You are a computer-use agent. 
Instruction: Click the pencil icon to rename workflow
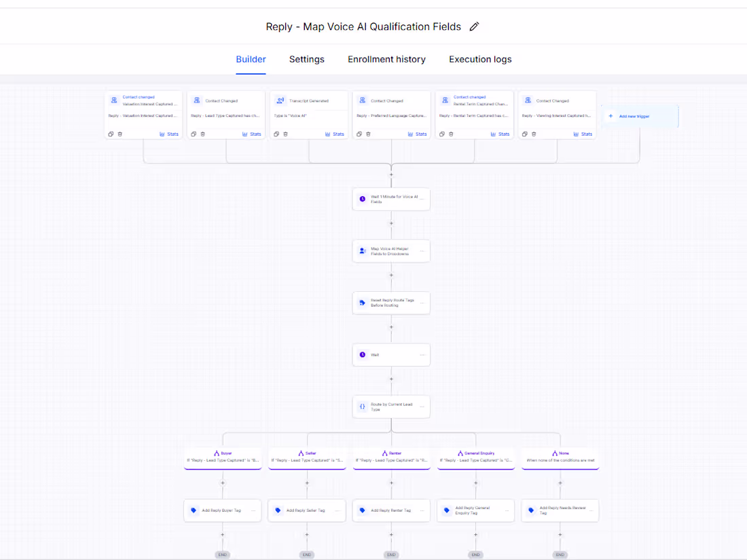pos(473,26)
